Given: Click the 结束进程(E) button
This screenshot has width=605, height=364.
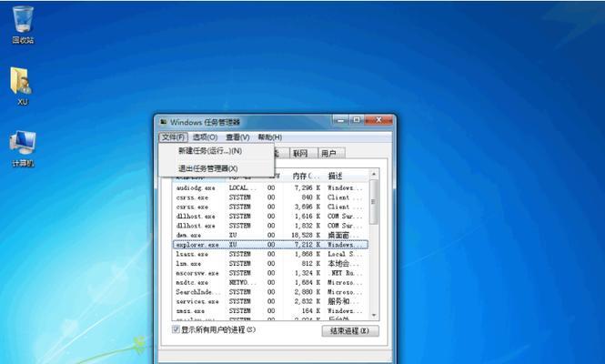Looking at the screenshot, I should (350, 331).
